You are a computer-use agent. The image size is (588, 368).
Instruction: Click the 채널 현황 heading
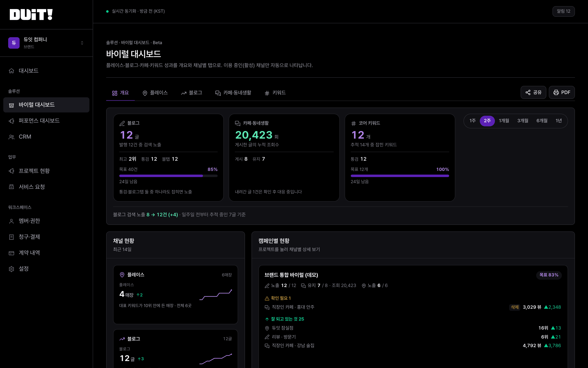click(x=124, y=241)
